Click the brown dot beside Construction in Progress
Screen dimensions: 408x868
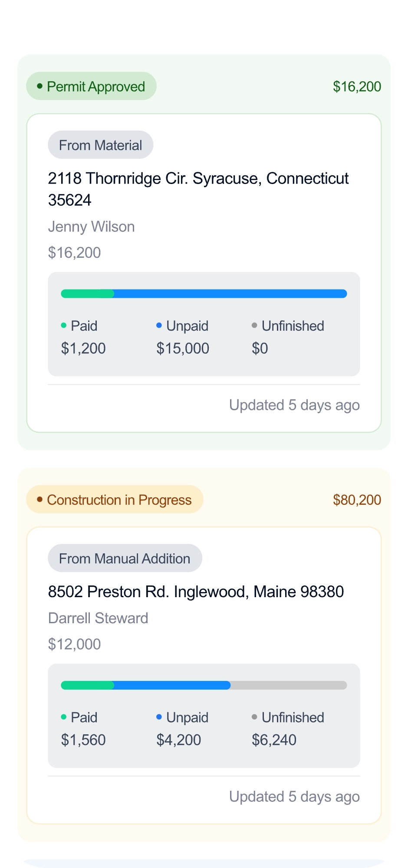[40, 500]
